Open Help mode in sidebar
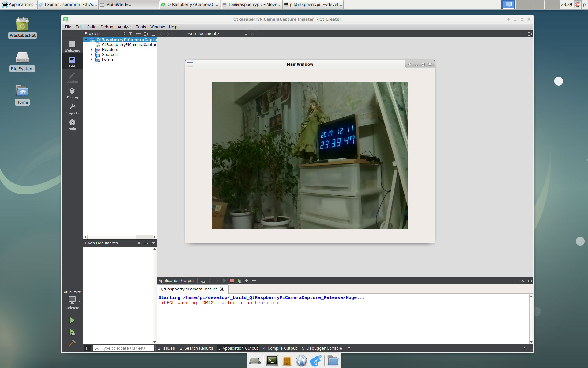 click(72, 124)
